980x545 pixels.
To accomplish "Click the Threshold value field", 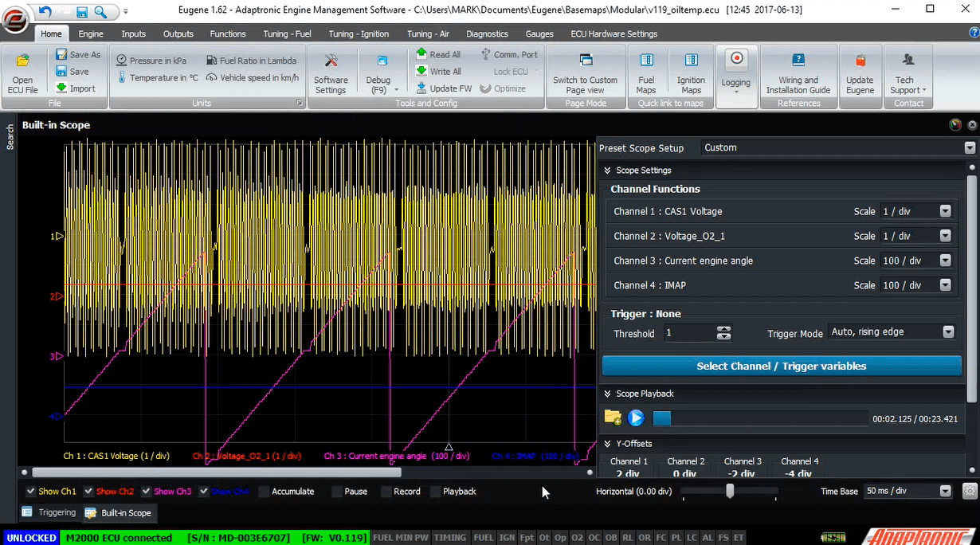I will (x=689, y=333).
